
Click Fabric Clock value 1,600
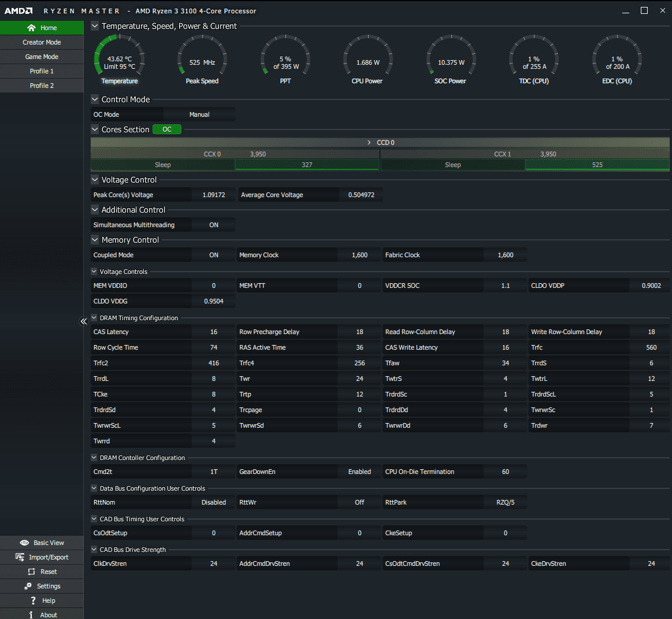pyautogui.click(x=505, y=255)
